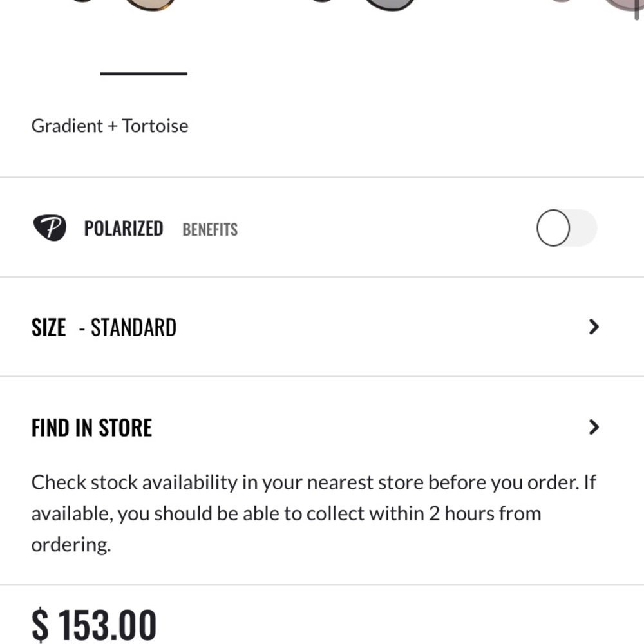Pick the pink lens sunglasses at right edge

(x=618, y=5)
